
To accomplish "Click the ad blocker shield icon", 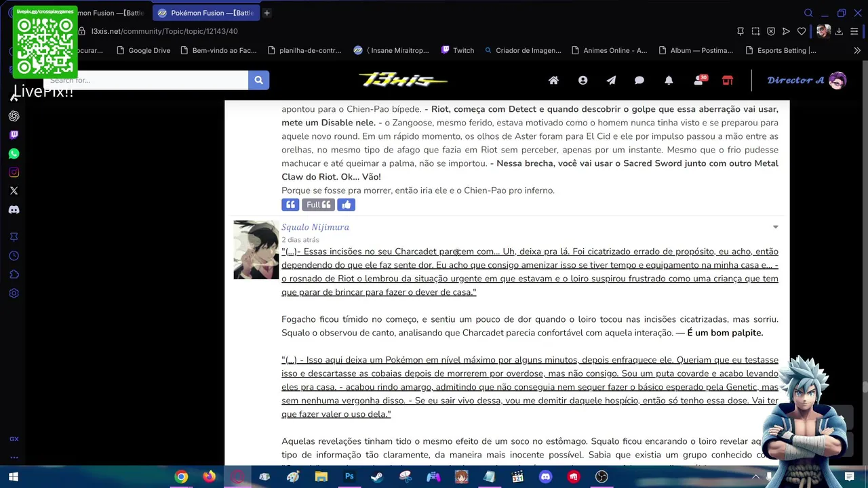I will (771, 31).
